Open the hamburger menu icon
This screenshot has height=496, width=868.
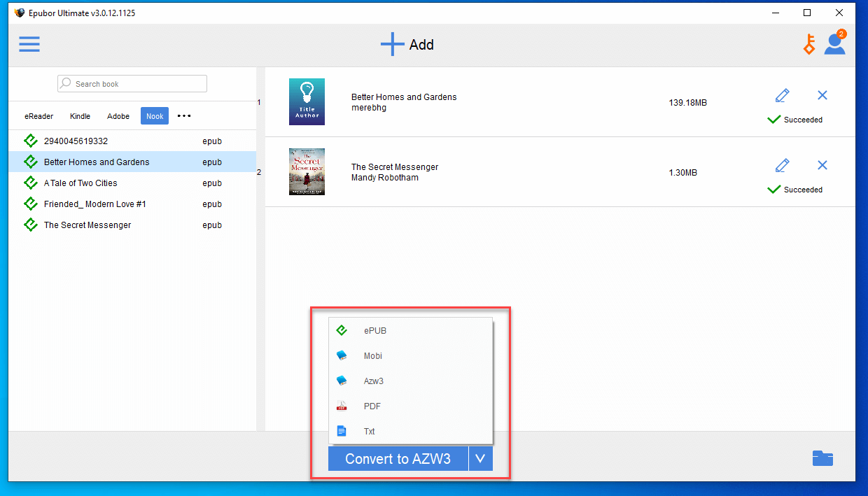[29, 45]
